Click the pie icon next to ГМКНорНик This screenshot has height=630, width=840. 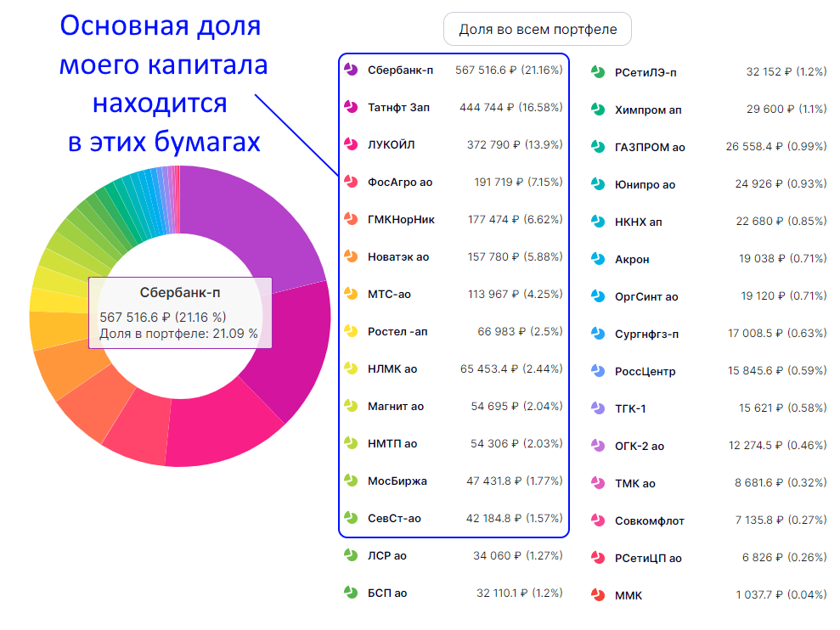(351, 219)
